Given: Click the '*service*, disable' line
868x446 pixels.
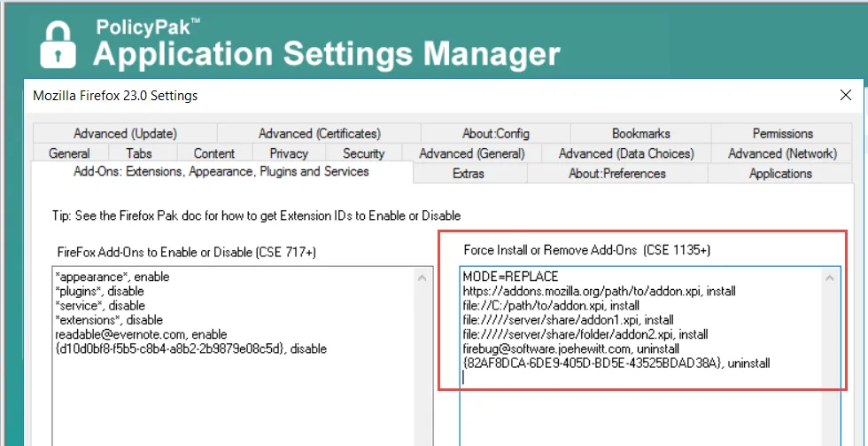Looking at the screenshot, I should [x=100, y=305].
